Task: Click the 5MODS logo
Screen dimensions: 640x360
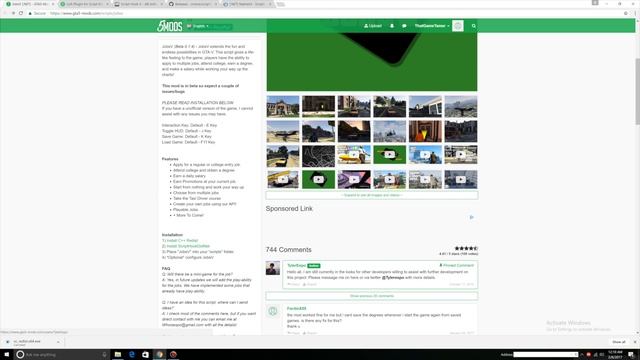Action: [x=169, y=26]
